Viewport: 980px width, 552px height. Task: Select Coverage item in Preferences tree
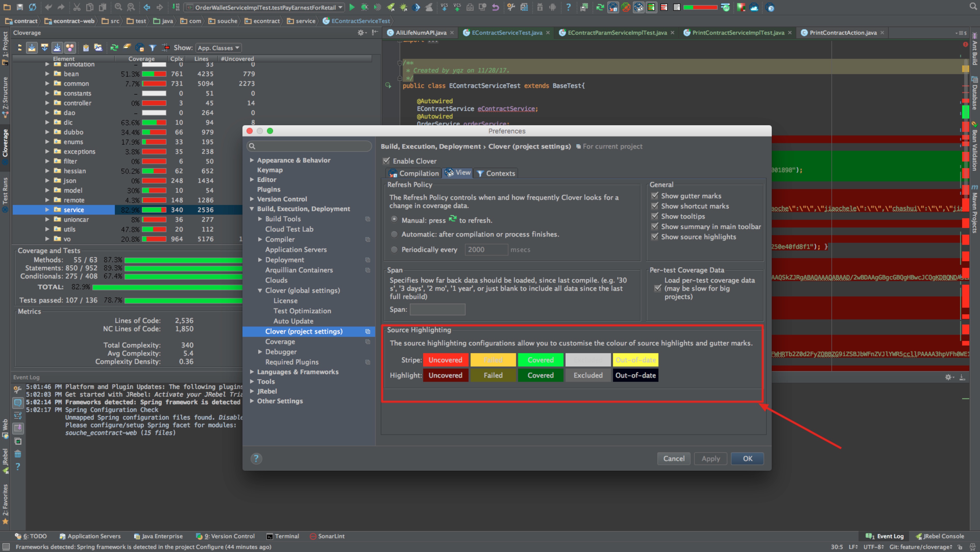pyautogui.click(x=280, y=342)
